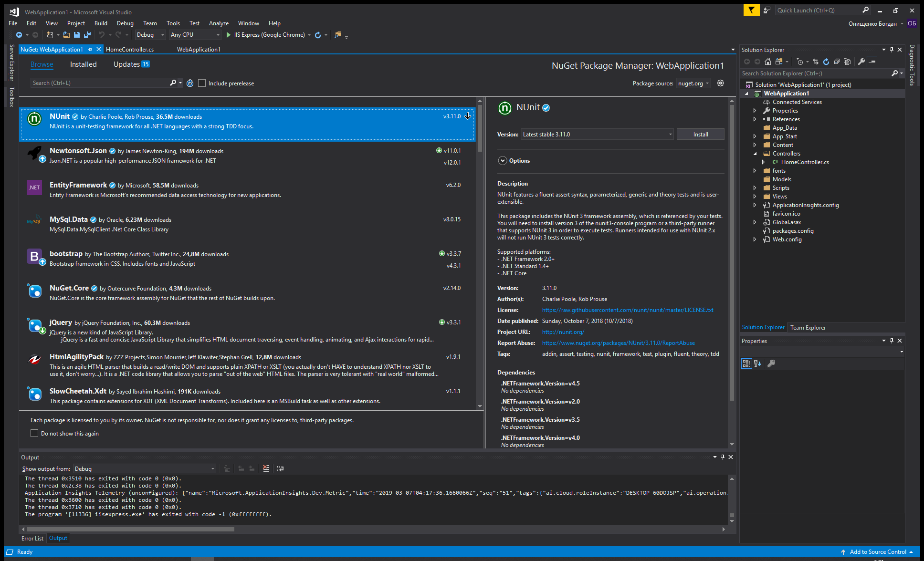Click the Save toolbar icon
924x561 pixels.
(x=77, y=35)
